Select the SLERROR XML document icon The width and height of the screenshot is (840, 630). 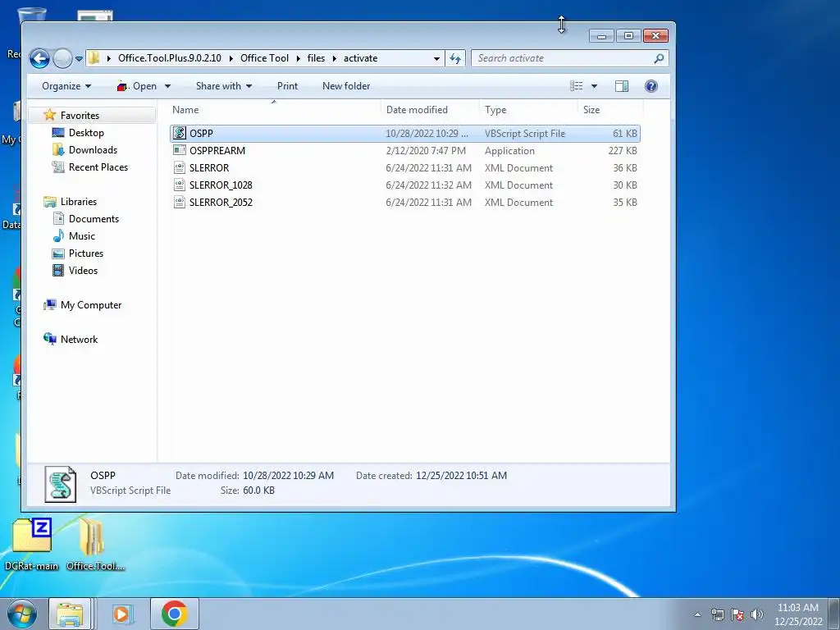[x=180, y=167]
